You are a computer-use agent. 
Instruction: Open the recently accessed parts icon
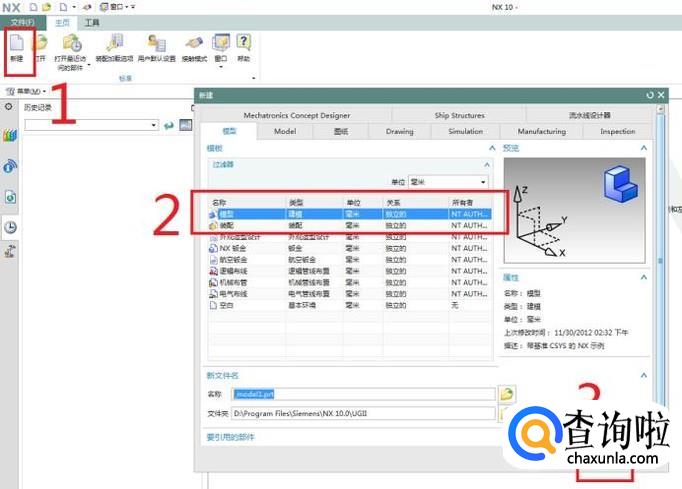(72, 43)
